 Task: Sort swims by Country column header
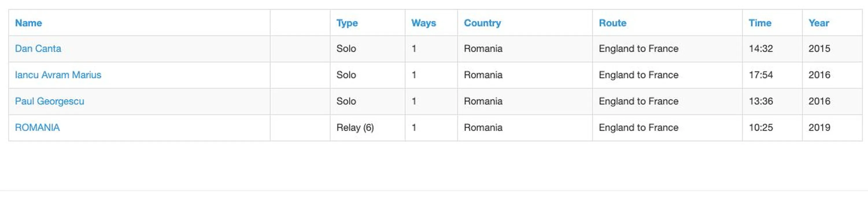tap(482, 23)
